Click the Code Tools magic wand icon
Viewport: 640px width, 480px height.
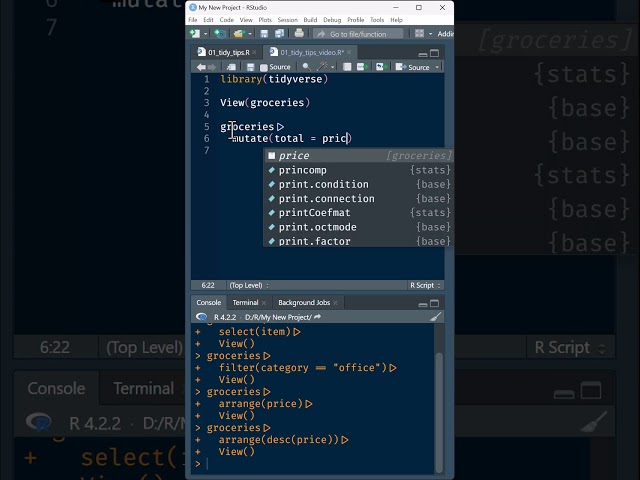pos(322,67)
